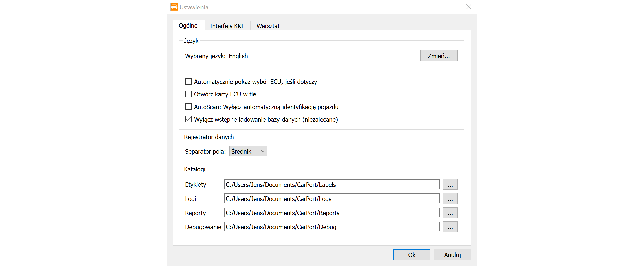The height and width of the screenshot is (266, 644).
Task: Open the Warsztat tab
Action: (x=268, y=26)
